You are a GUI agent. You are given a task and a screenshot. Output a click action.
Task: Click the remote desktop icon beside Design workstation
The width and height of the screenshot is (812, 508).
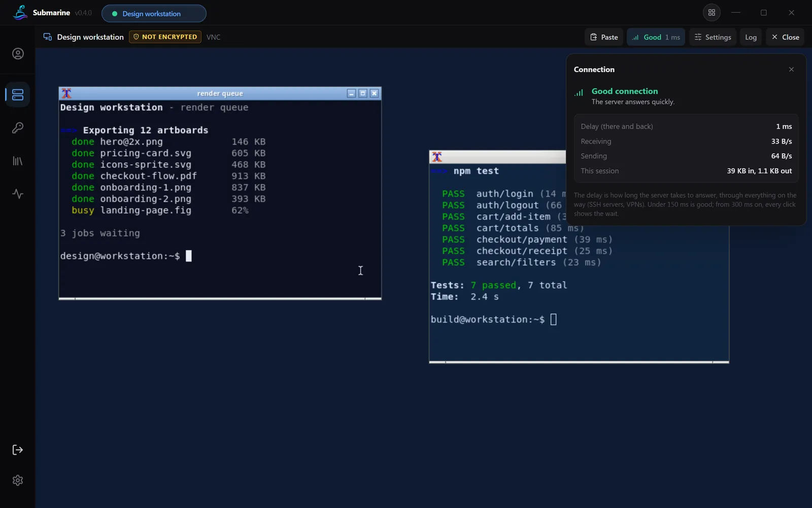[48, 37]
